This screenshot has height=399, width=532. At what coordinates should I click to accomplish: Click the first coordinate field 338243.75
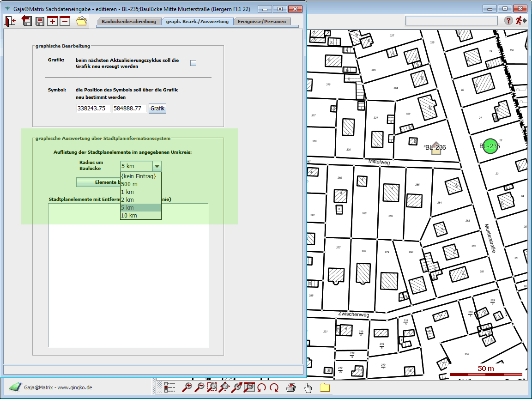point(93,109)
